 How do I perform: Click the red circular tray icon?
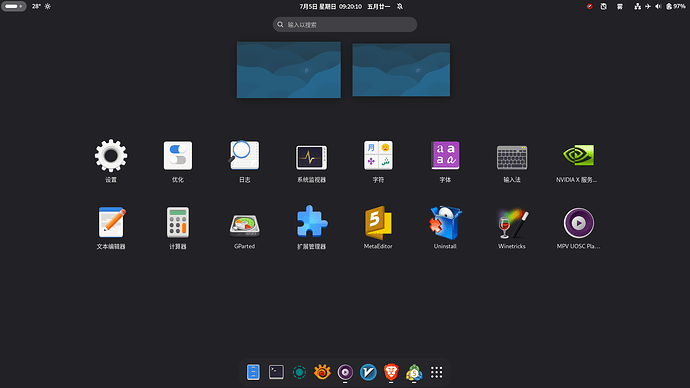pos(590,6)
